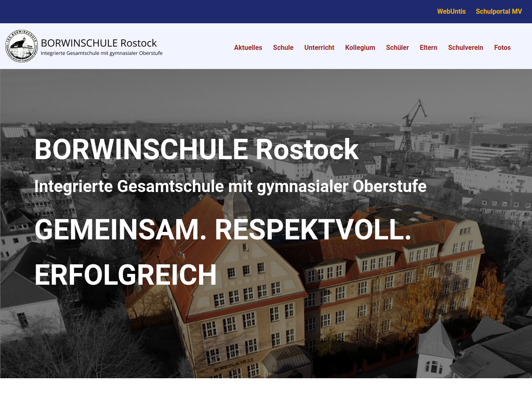532x399 pixels.
Task: Open the Aktuelles menu item
Action: 248,48
